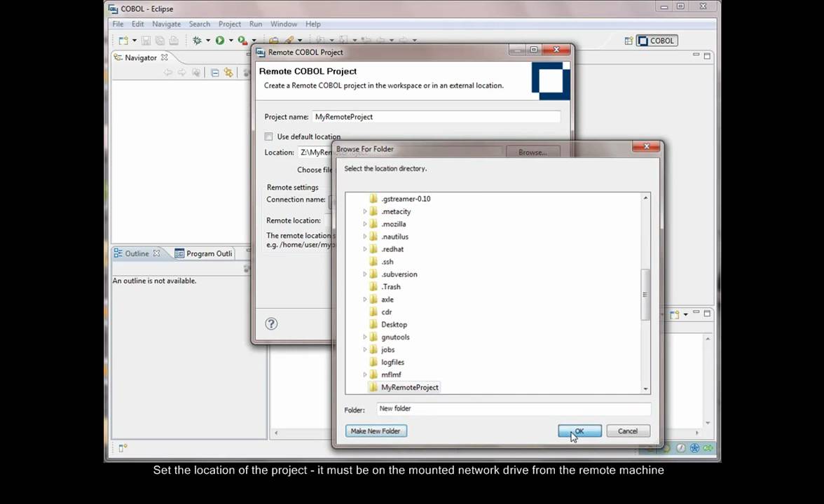Expand the .redhat folder

[364, 249]
